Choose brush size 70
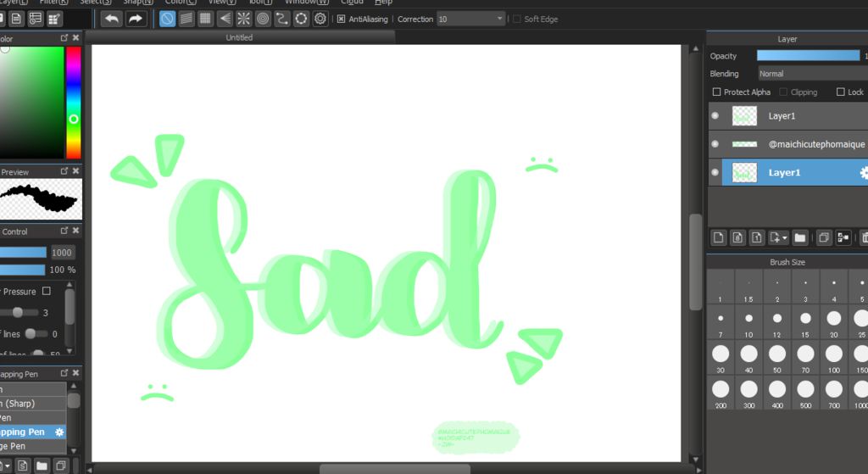868x474 pixels. (x=805, y=359)
